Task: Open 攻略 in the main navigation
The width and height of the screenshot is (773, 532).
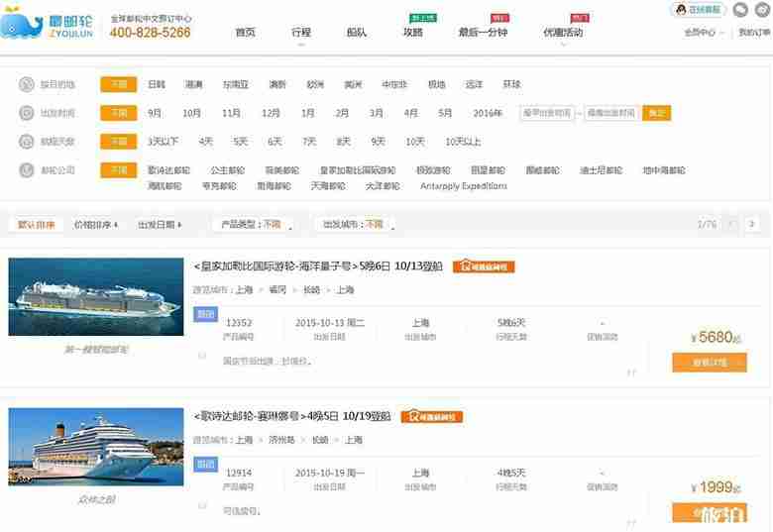Action: click(x=413, y=33)
